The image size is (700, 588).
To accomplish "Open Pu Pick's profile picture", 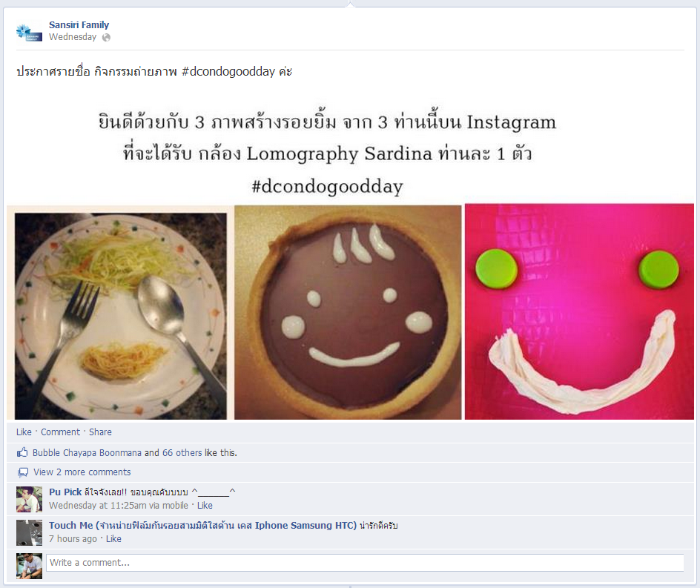I will [30, 499].
